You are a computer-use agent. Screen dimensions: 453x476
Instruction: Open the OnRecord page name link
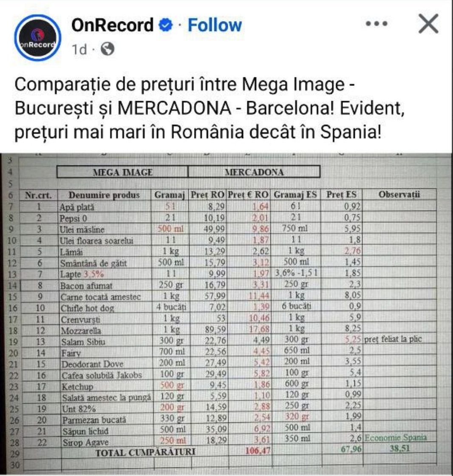pos(112,25)
